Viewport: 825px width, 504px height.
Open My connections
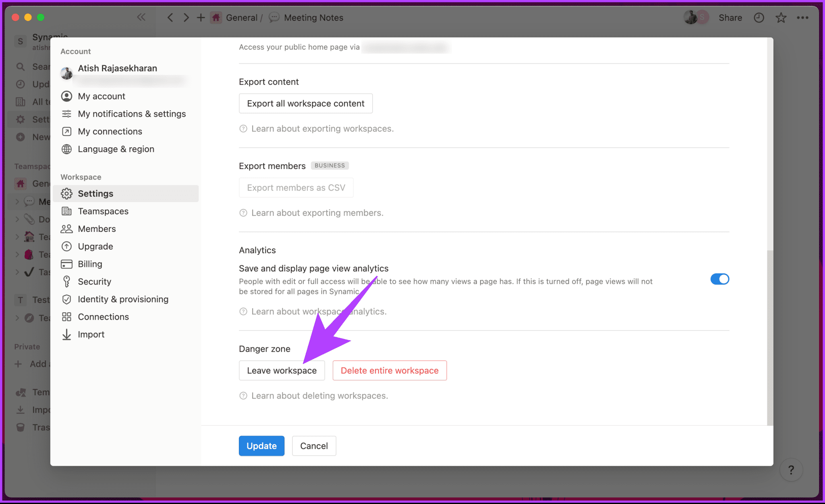coord(126,132)
